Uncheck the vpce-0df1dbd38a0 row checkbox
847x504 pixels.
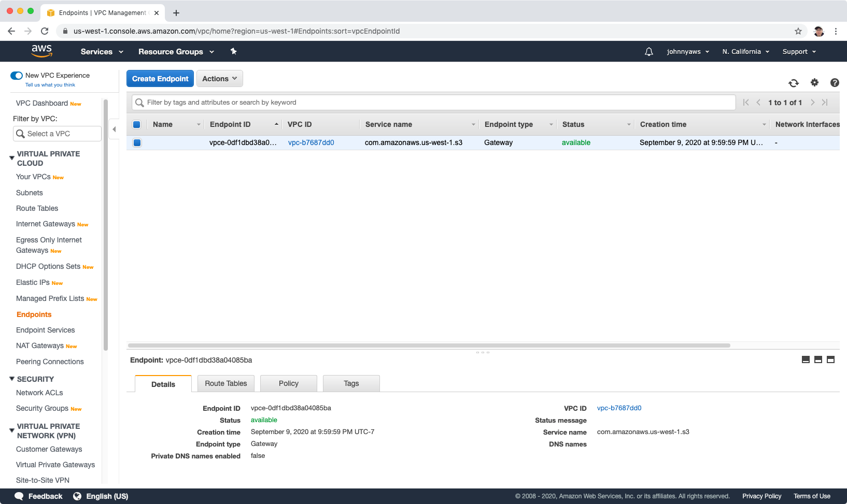[x=137, y=142]
